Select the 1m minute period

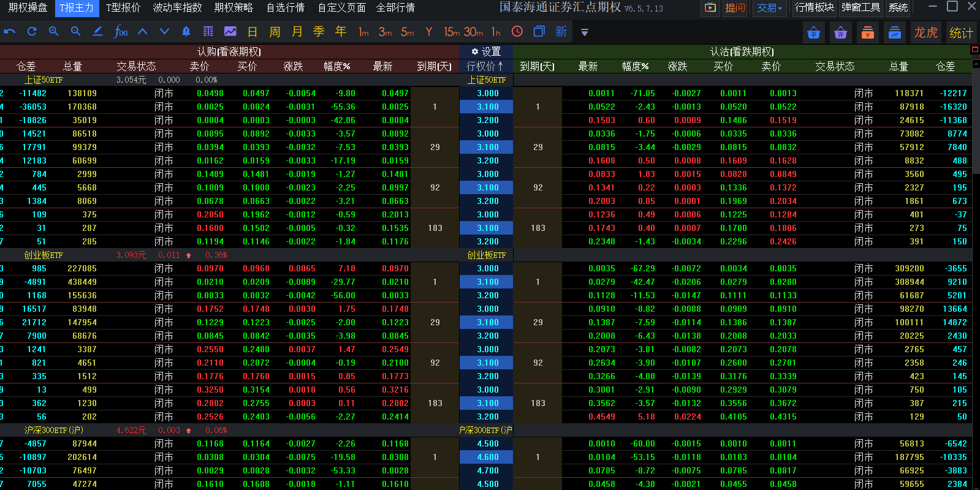[x=363, y=32]
